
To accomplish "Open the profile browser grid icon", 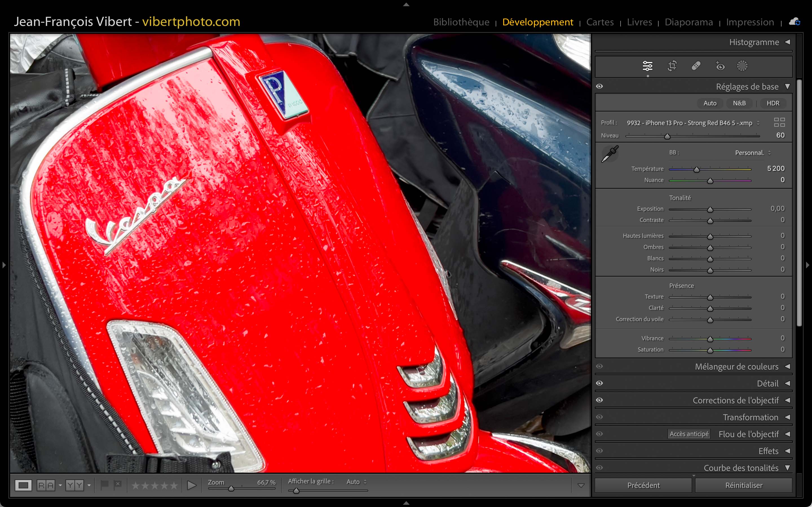I will point(779,123).
